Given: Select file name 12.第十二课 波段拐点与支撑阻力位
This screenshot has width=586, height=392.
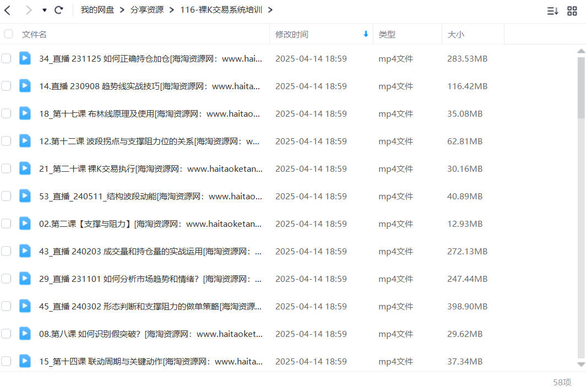Looking at the screenshot, I should [149, 141].
